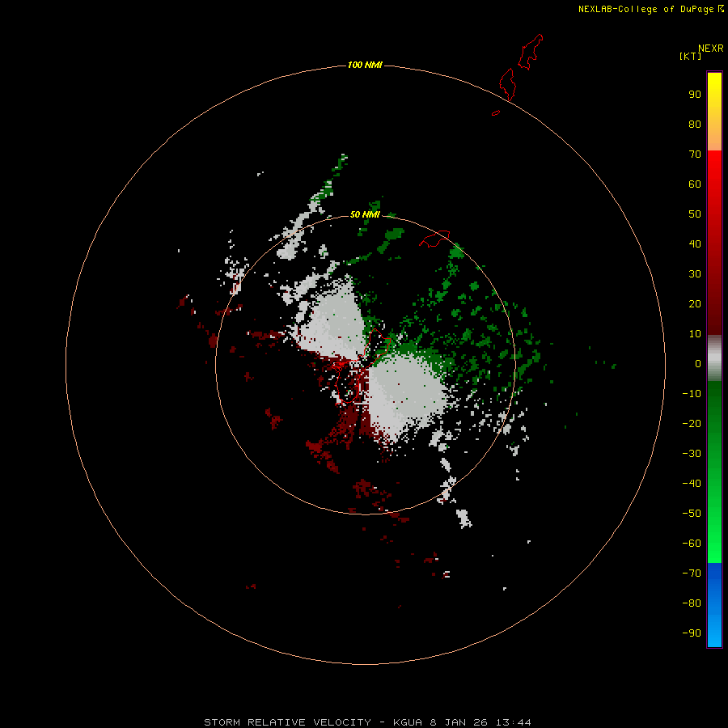This screenshot has width=728, height=728.
Task: Click the -20 value on the velocity scale
Action: click(x=692, y=423)
